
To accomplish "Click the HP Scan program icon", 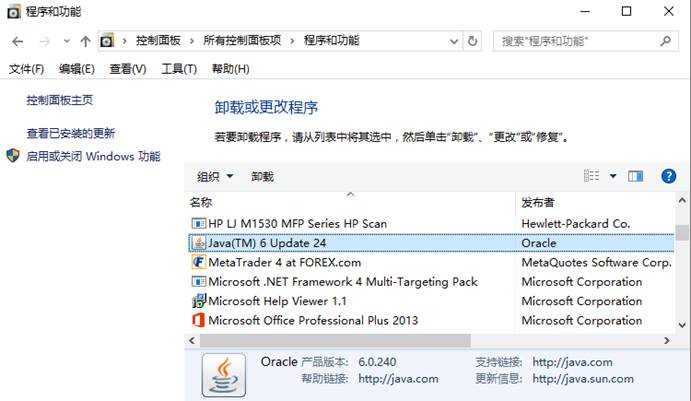I will pyautogui.click(x=199, y=224).
